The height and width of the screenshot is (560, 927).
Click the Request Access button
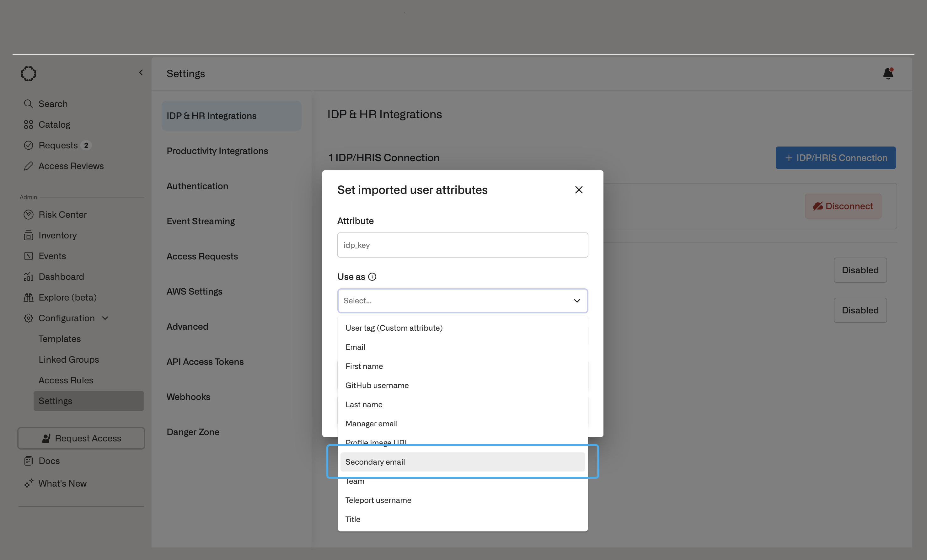[x=81, y=438]
